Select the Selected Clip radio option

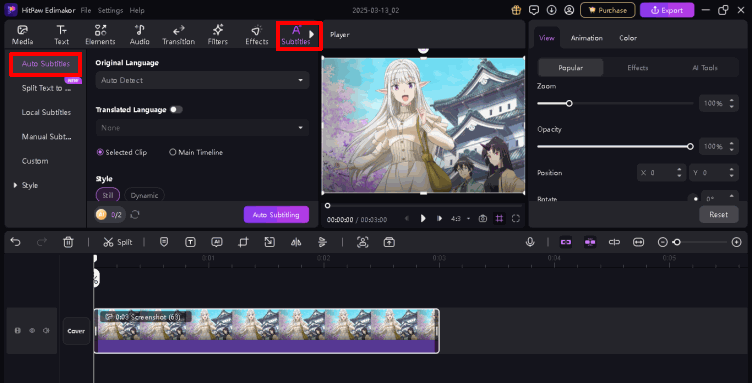121,152
